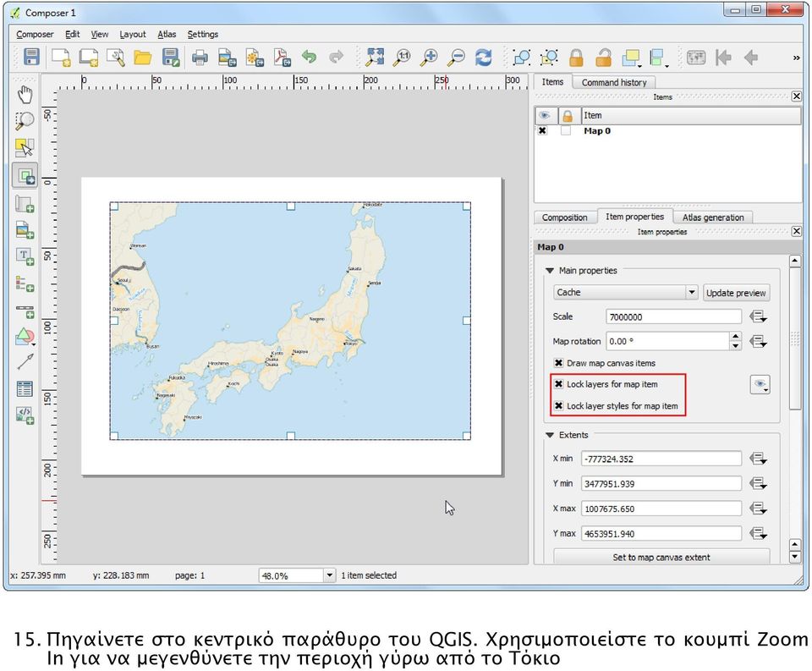812x671 pixels.
Task: Open the Cache preview mode dropdown
Action: pos(626,292)
